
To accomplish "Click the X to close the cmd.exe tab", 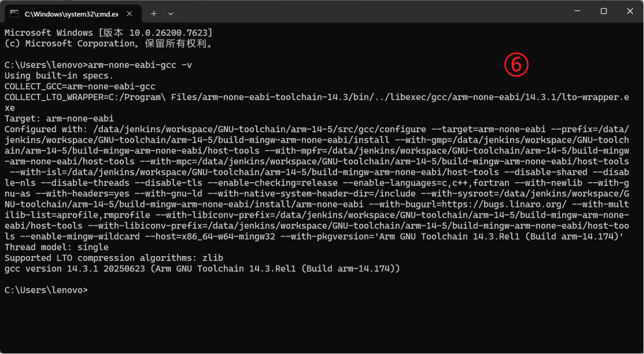I will (x=129, y=14).
